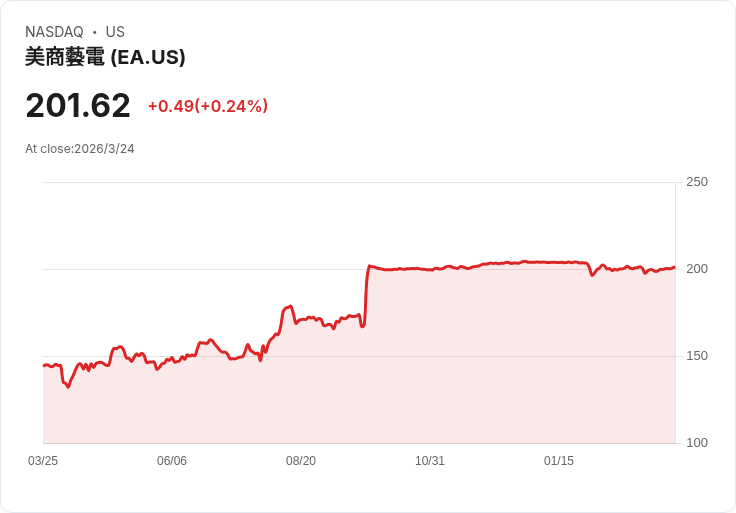
Task: Click the +0.49(+0.24%) price change
Action: pyautogui.click(x=208, y=106)
